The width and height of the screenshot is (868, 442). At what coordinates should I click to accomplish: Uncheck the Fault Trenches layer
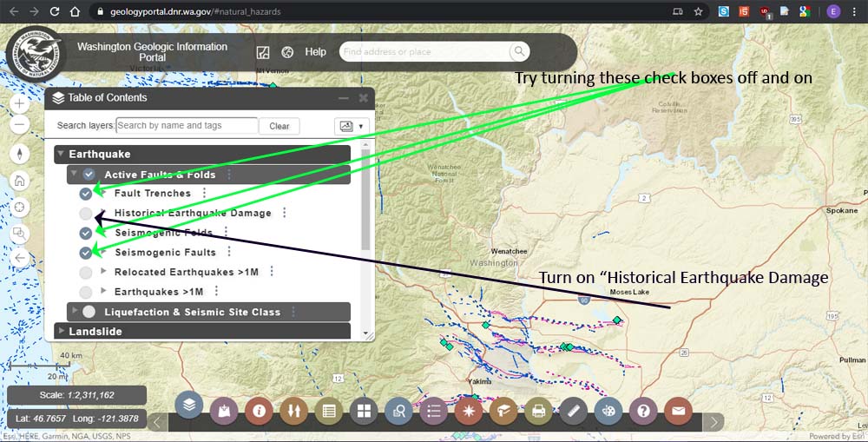(85, 194)
